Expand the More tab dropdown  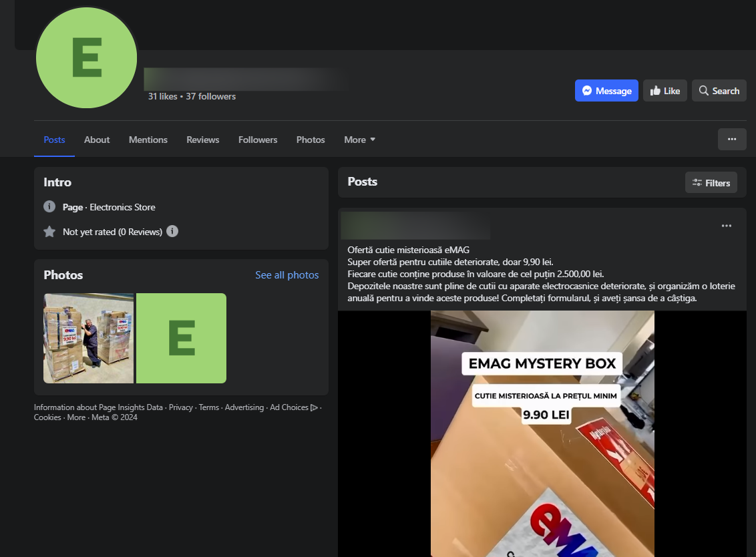pyautogui.click(x=359, y=140)
